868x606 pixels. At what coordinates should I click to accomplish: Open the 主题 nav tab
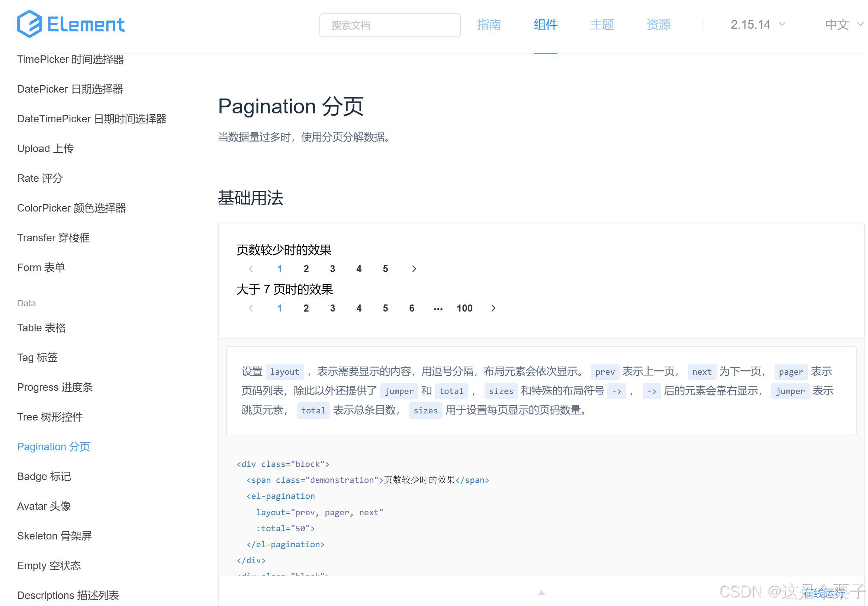point(602,25)
